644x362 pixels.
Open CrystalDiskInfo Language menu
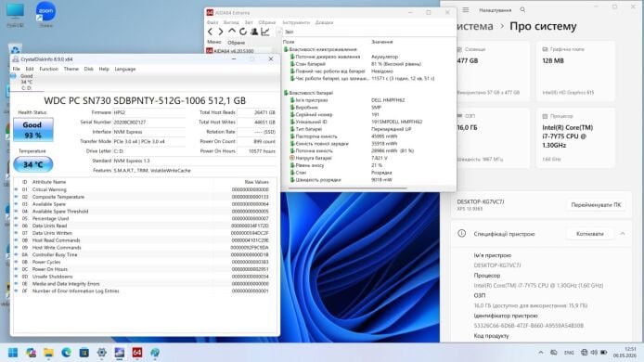125,69
